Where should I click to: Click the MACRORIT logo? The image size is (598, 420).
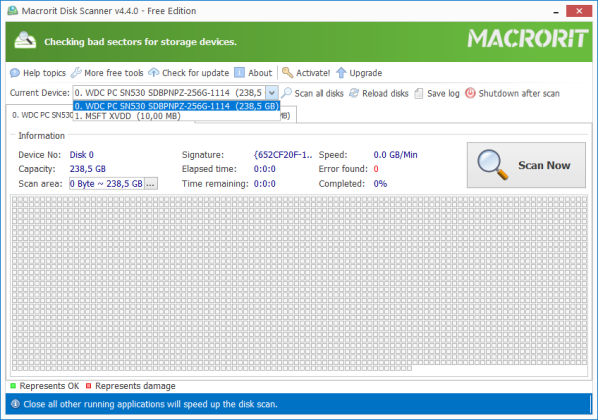[528, 39]
